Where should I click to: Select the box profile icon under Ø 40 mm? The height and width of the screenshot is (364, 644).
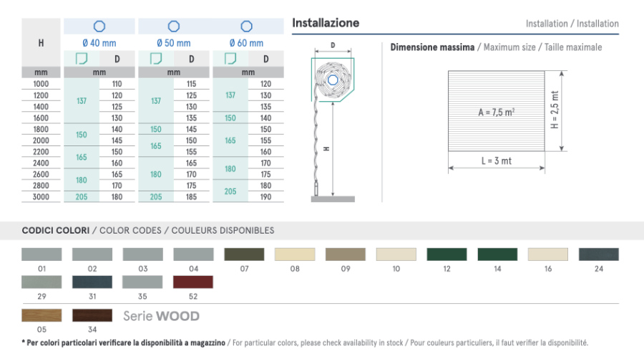click(82, 59)
